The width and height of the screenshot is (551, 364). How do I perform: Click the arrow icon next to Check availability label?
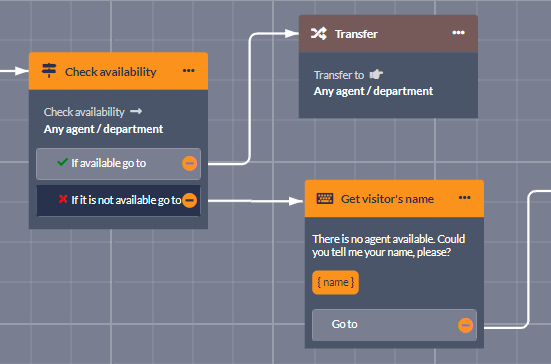coord(136,111)
